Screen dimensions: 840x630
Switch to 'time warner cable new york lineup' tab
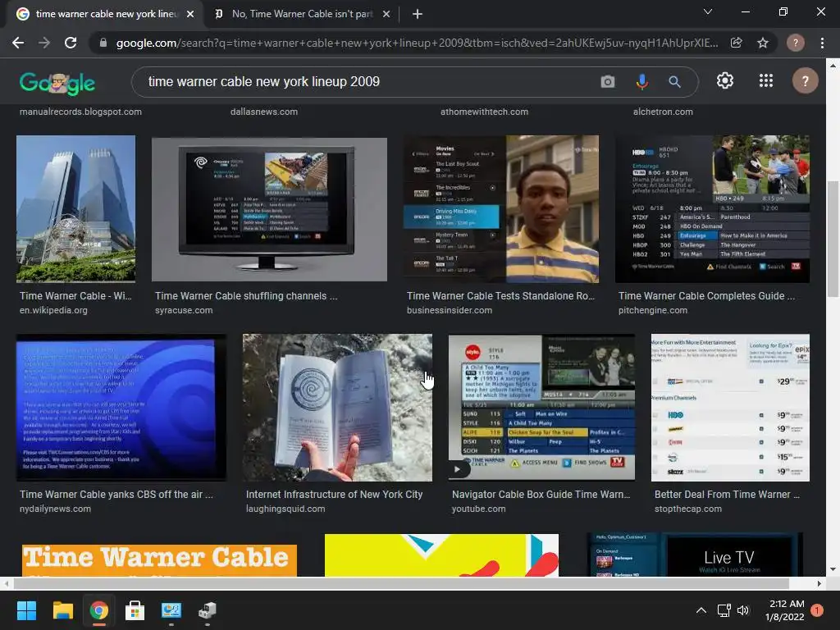click(x=106, y=14)
